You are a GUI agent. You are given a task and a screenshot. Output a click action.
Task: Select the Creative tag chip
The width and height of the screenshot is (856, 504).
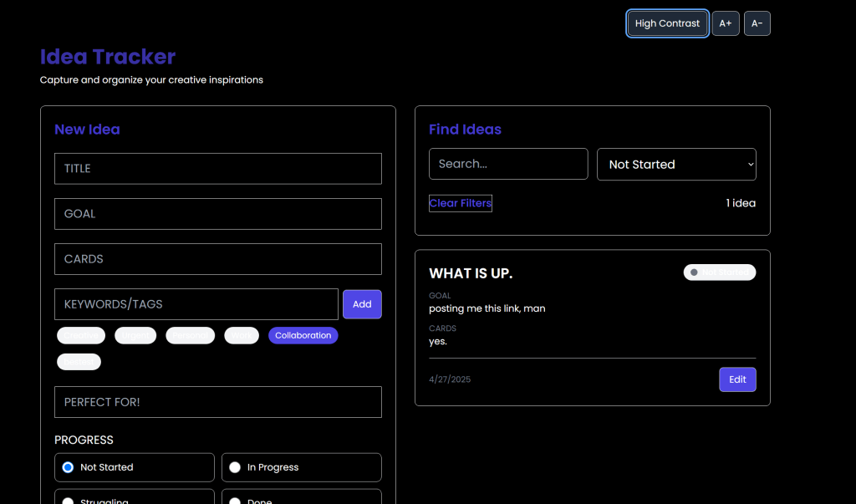click(x=81, y=335)
